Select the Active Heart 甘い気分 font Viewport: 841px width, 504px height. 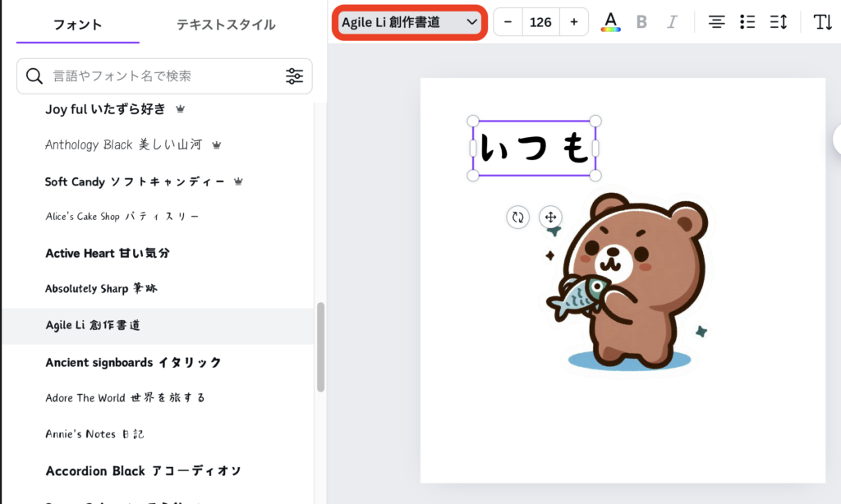108,253
